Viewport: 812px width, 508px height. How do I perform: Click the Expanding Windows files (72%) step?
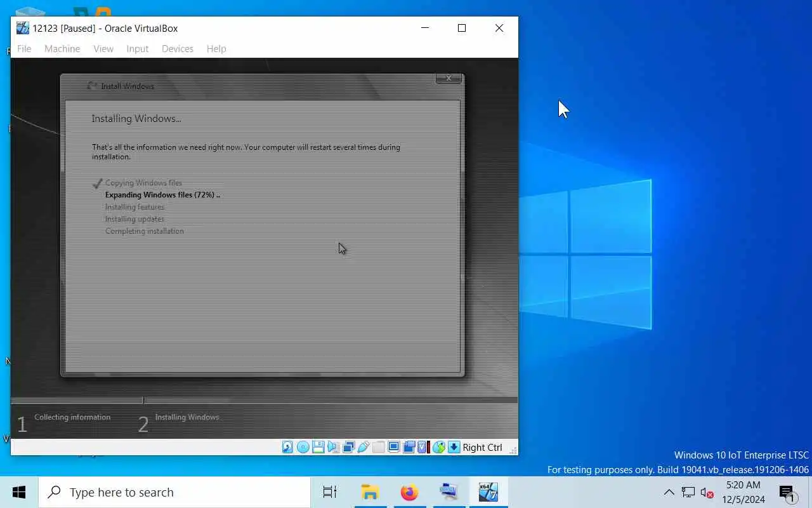(162, 195)
